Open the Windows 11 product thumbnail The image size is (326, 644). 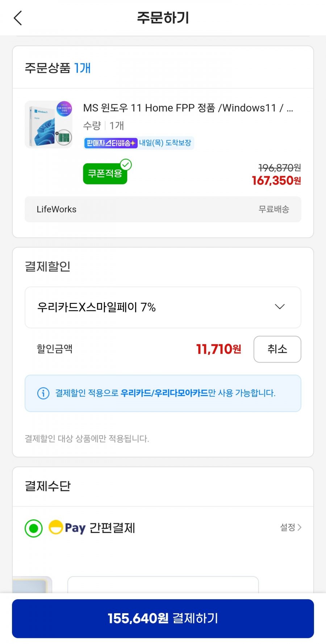(x=49, y=124)
